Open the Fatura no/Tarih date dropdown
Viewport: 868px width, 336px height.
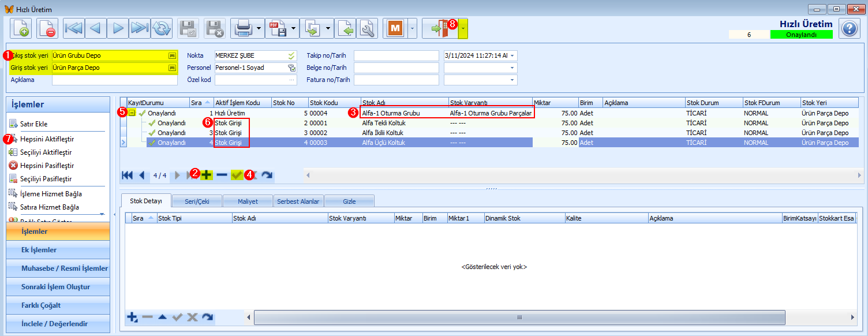[512, 80]
